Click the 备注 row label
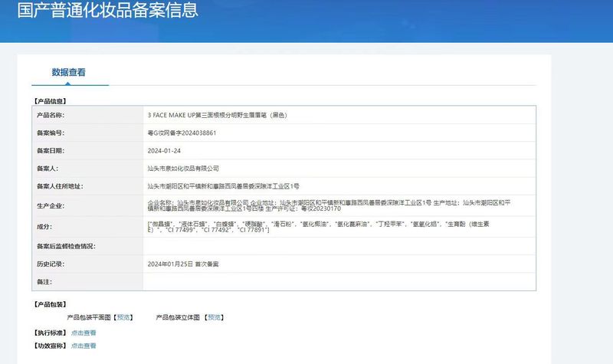This screenshot has height=364, width=613. point(44,282)
